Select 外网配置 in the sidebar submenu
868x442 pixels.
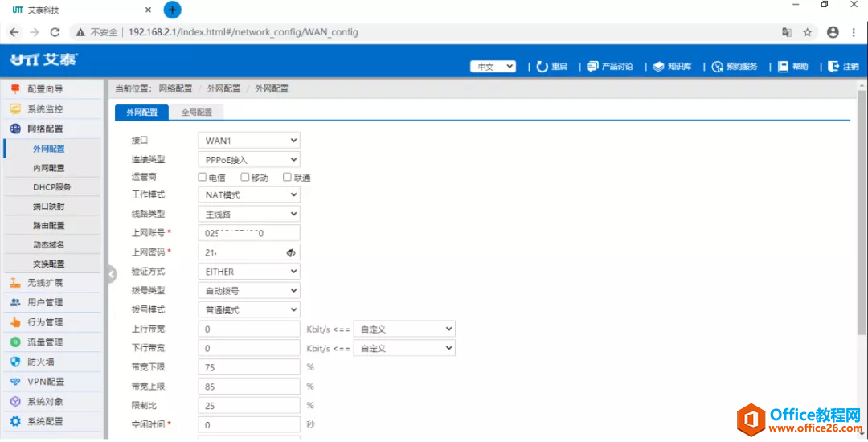click(49, 149)
